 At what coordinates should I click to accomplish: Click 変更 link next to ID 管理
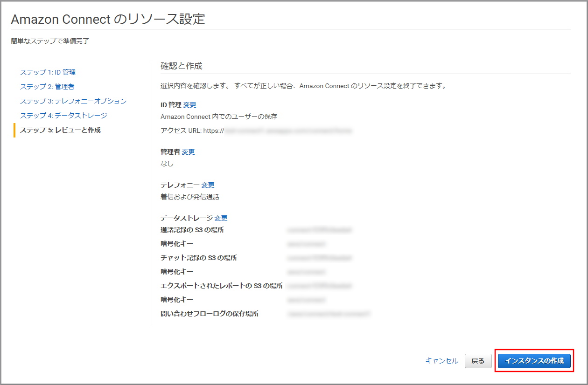[x=190, y=105]
